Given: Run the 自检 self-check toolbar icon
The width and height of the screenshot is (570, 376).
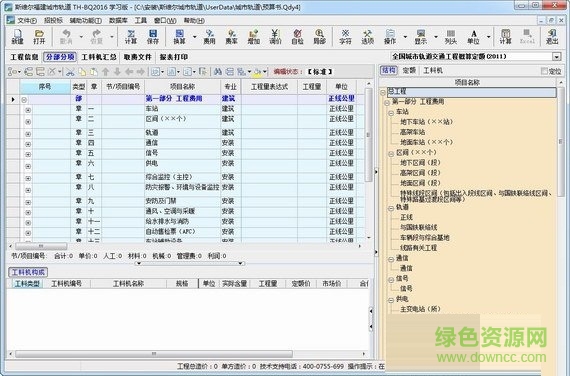Looking at the screenshot, I should 297,37.
